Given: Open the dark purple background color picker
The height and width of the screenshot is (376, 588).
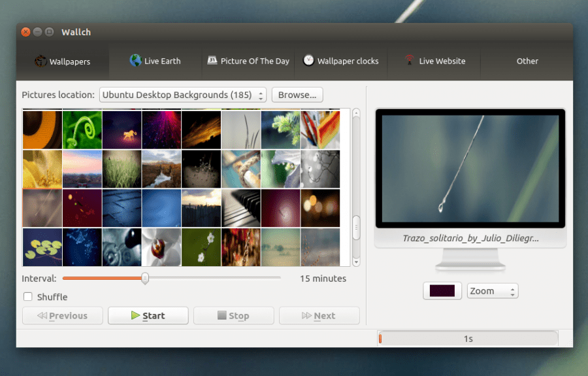Looking at the screenshot, I should tap(442, 291).
